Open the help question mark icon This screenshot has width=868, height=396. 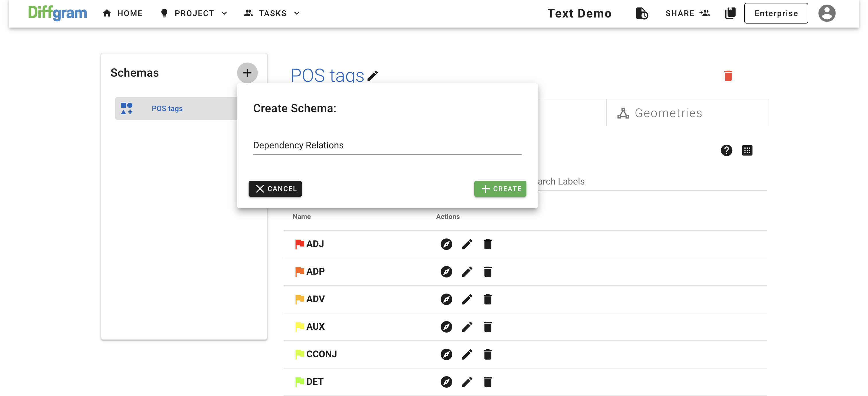click(726, 150)
